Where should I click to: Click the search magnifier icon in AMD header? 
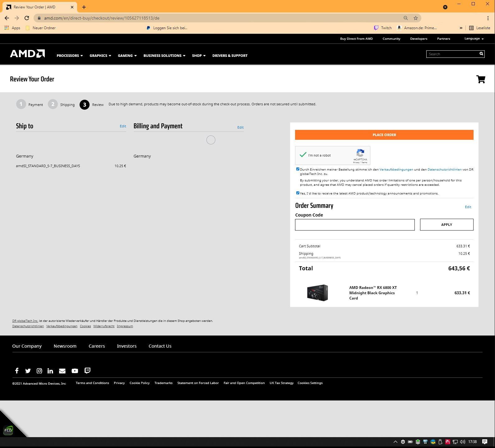[481, 54]
